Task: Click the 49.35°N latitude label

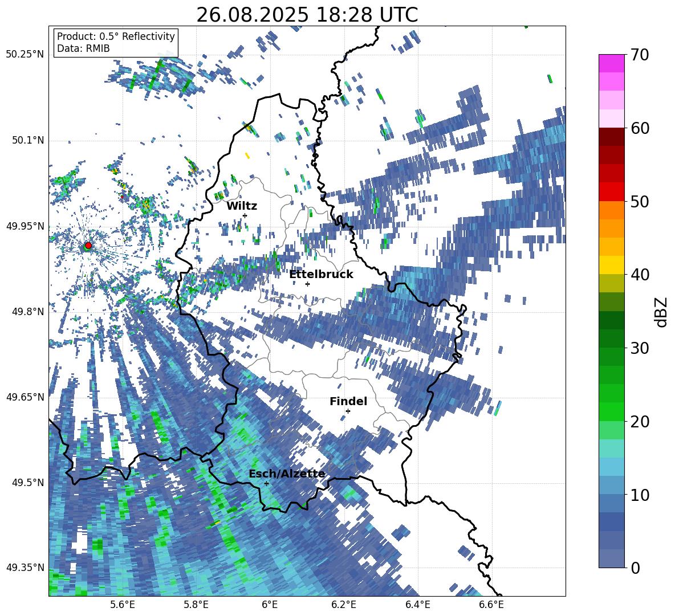Action: click(x=25, y=568)
